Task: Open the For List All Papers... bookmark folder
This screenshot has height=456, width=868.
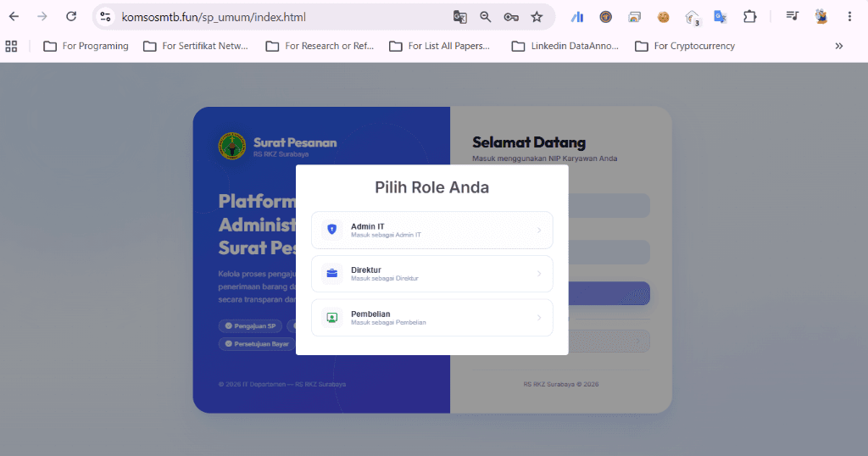Action: [440, 46]
